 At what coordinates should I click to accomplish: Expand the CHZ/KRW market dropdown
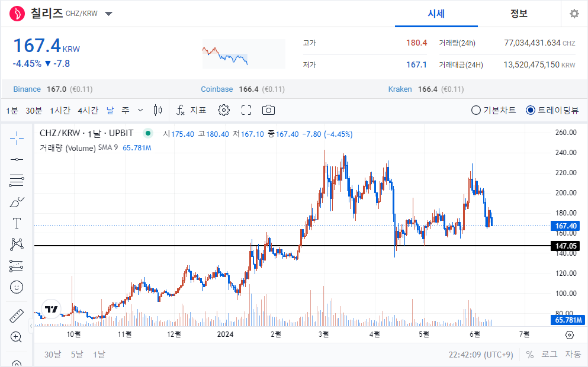[109, 14]
